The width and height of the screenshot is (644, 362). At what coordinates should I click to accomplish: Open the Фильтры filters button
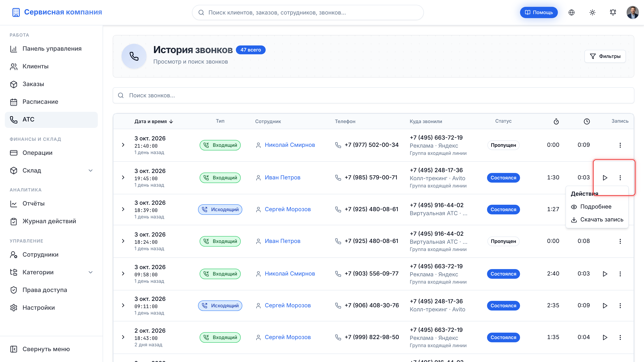click(x=605, y=56)
